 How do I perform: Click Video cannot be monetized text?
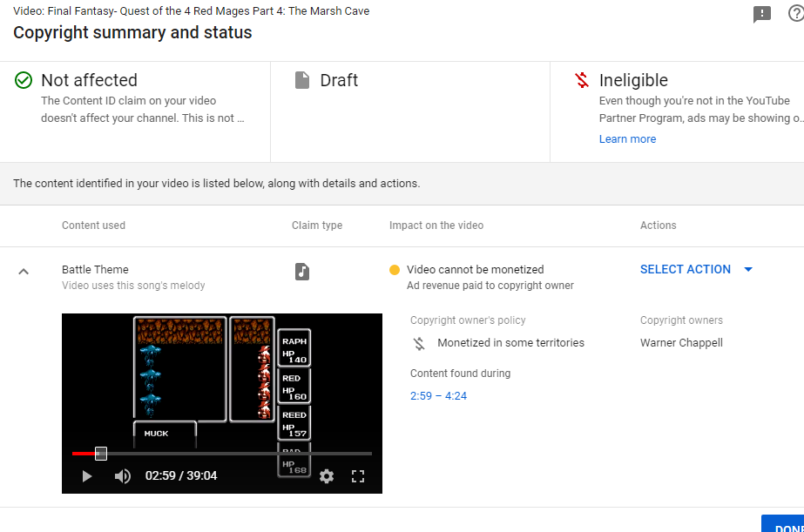[x=476, y=270]
